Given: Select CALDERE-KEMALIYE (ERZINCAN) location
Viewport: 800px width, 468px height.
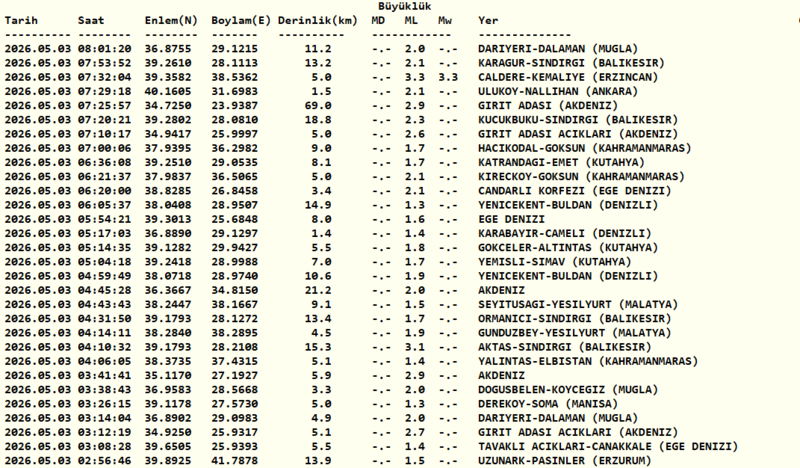Looking at the screenshot, I should tap(568, 78).
